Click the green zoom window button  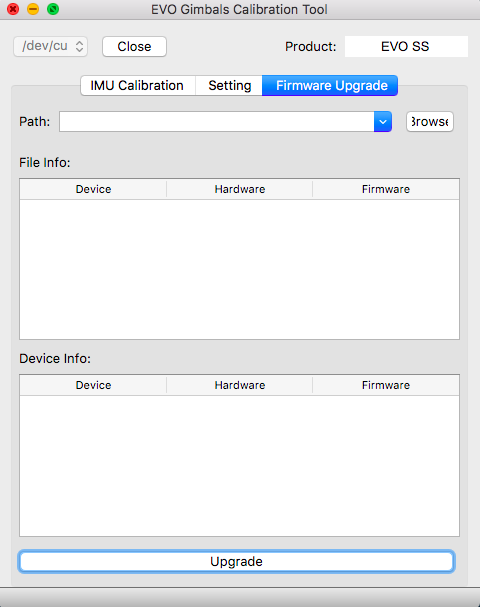(x=53, y=9)
